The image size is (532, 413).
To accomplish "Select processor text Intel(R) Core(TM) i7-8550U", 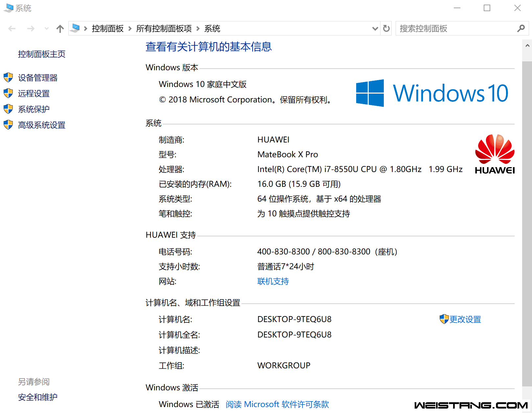I will 308,169.
